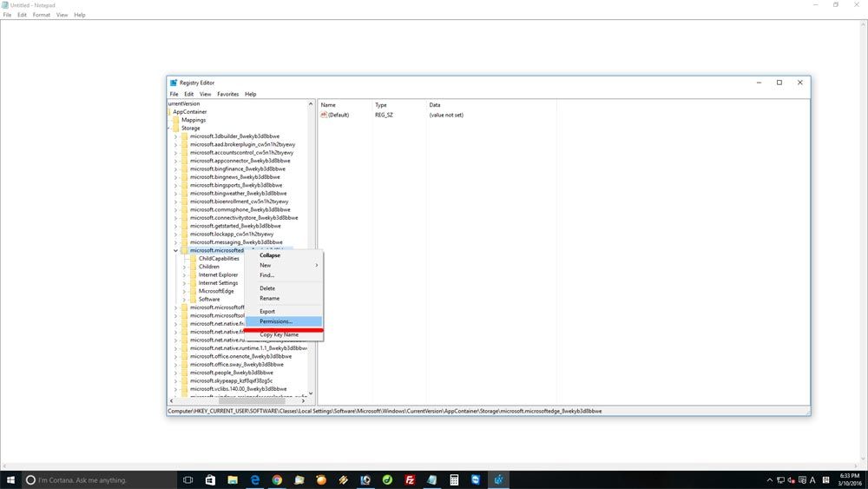Open Task View from taskbar
Screen dimensions: 868x489
[187, 479]
